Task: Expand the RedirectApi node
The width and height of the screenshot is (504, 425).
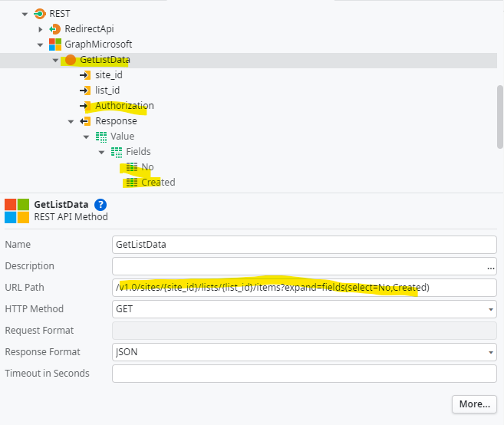Action: (40, 29)
